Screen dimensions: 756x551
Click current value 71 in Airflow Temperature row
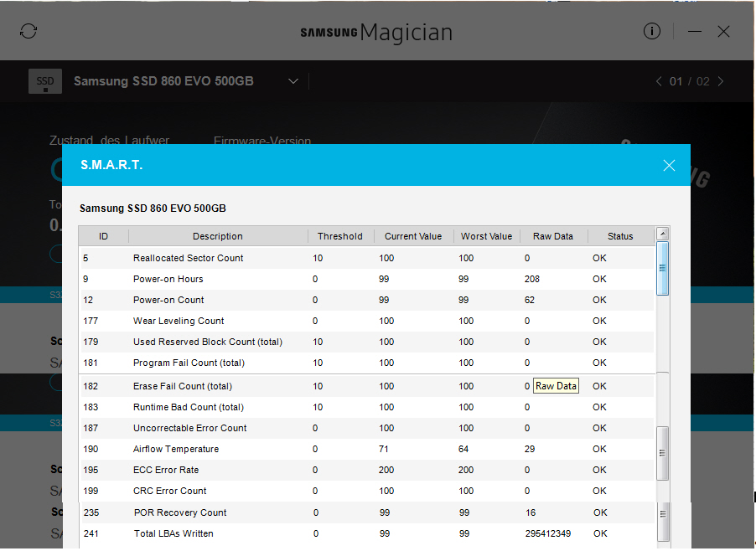coord(384,450)
